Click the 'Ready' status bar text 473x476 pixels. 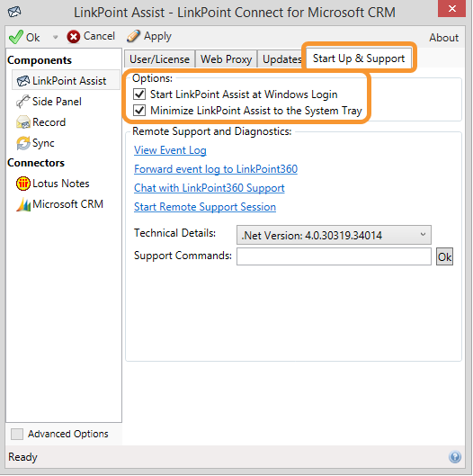click(x=22, y=457)
